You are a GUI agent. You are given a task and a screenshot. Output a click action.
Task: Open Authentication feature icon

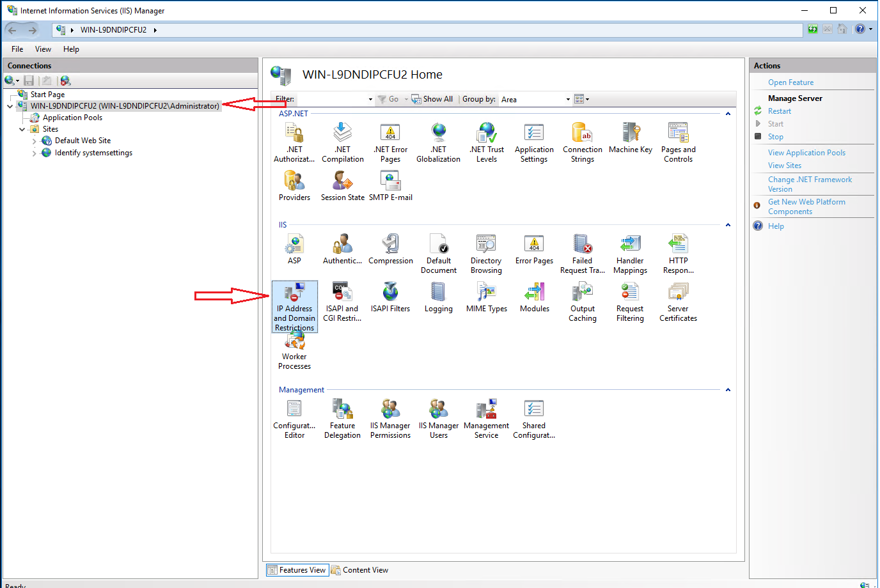click(x=343, y=249)
